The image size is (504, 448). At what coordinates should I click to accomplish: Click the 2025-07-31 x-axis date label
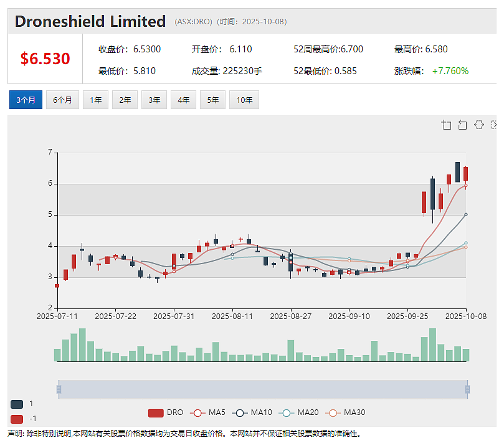[174, 317]
